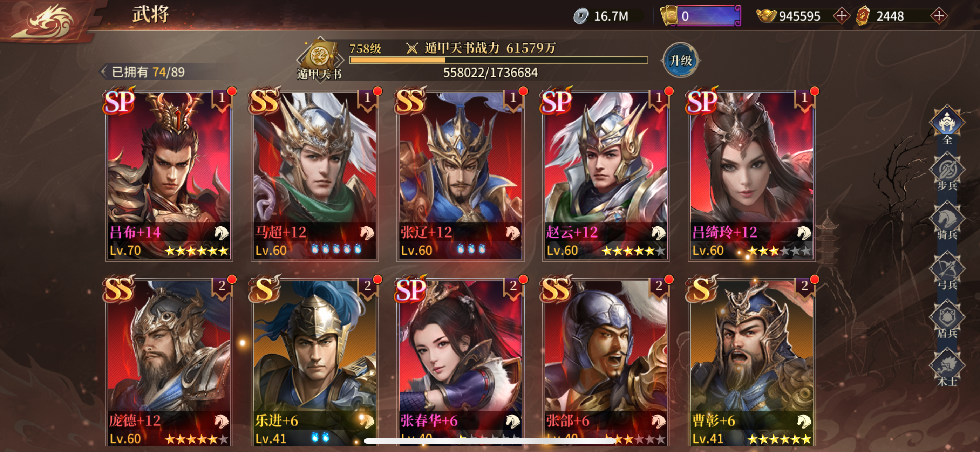Click the 升级 upgrade button
Screen dimensions: 980x452
click(681, 60)
